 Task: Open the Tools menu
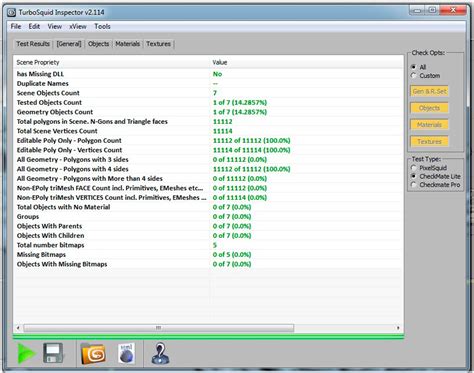coord(102,26)
